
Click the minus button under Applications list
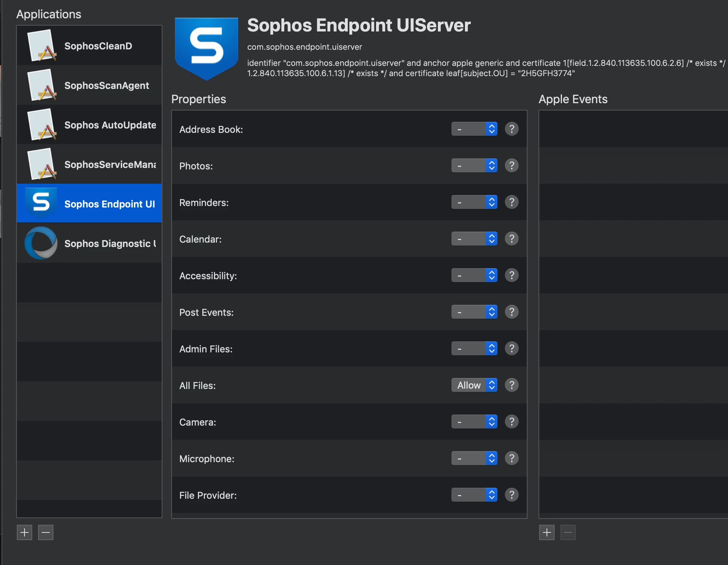(x=46, y=532)
